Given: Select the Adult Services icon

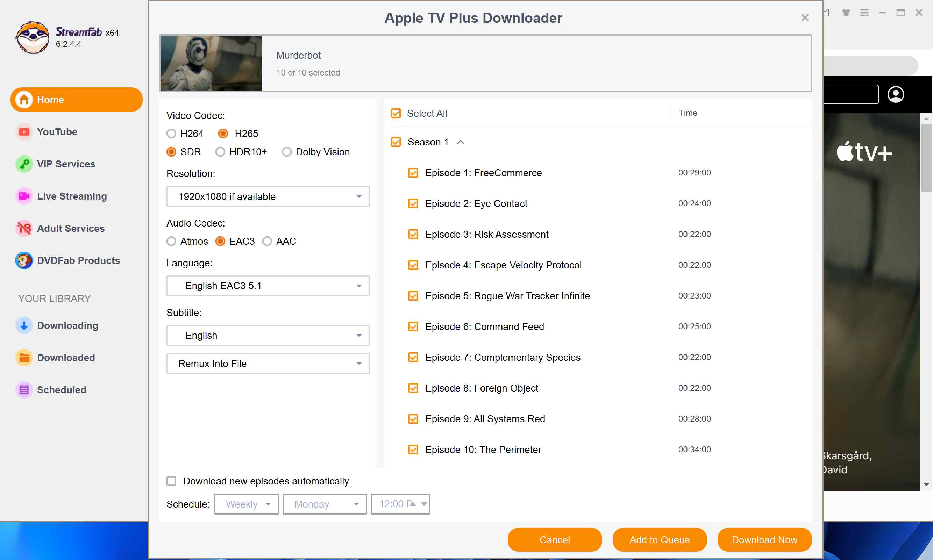Looking at the screenshot, I should click(24, 228).
